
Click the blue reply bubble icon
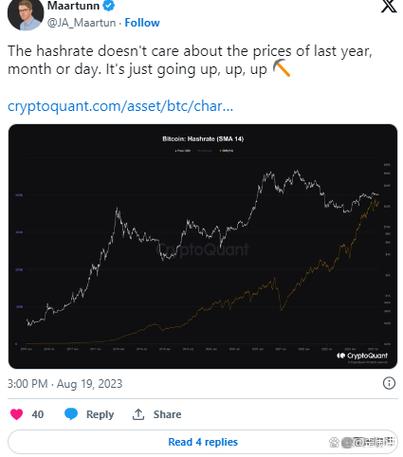click(x=71, y=414)
